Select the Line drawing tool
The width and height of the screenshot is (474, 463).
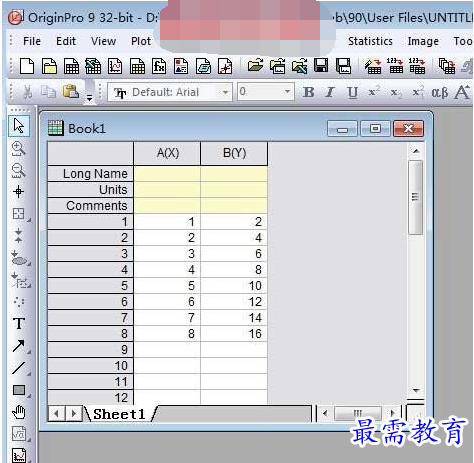19,368
